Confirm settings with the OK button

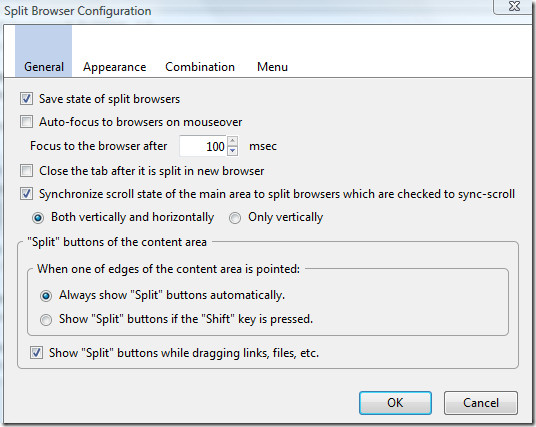click(x=395, y=403)
